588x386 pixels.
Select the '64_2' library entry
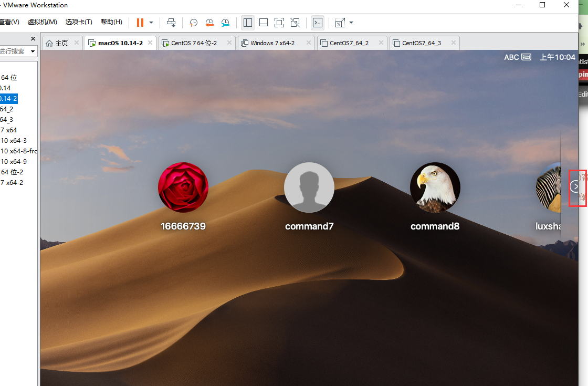tap(7, 109)
